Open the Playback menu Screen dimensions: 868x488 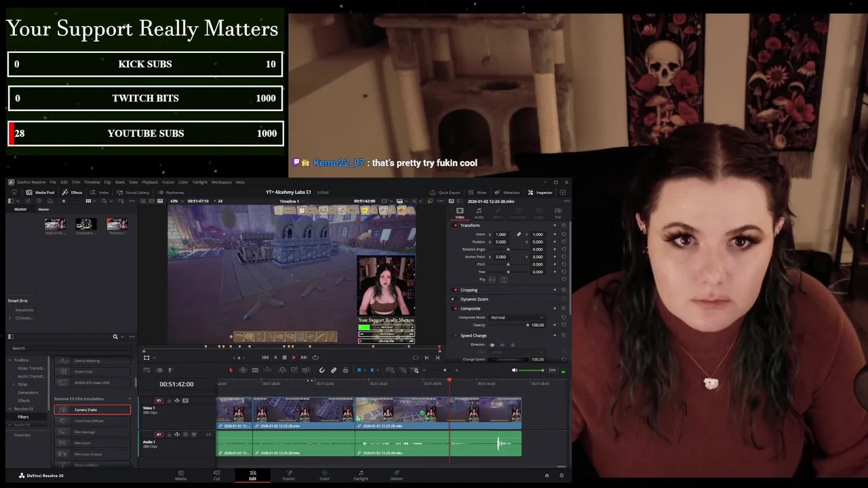point(150,182)
